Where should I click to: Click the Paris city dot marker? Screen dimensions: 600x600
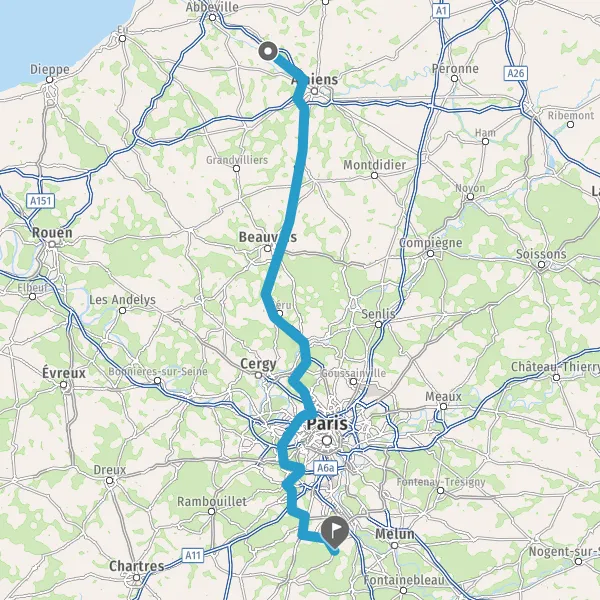pyautogui.click(x=327, y=440)
